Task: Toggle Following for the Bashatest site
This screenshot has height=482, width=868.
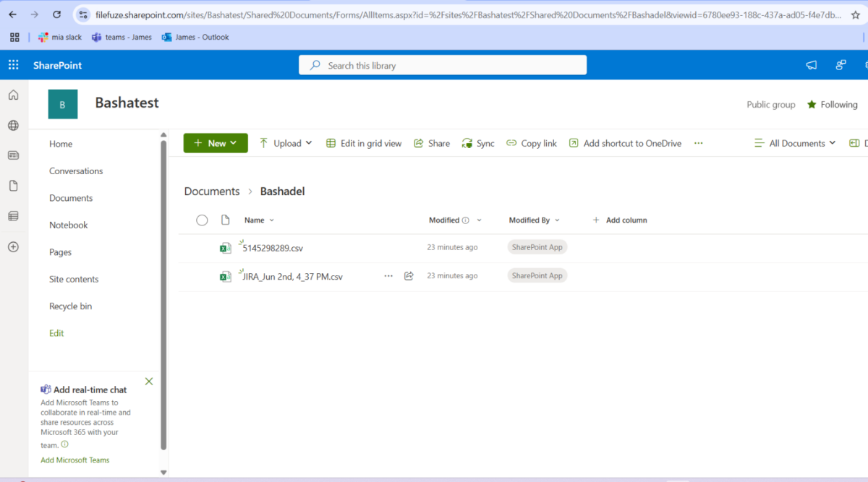Action: [x=832, y=104]
